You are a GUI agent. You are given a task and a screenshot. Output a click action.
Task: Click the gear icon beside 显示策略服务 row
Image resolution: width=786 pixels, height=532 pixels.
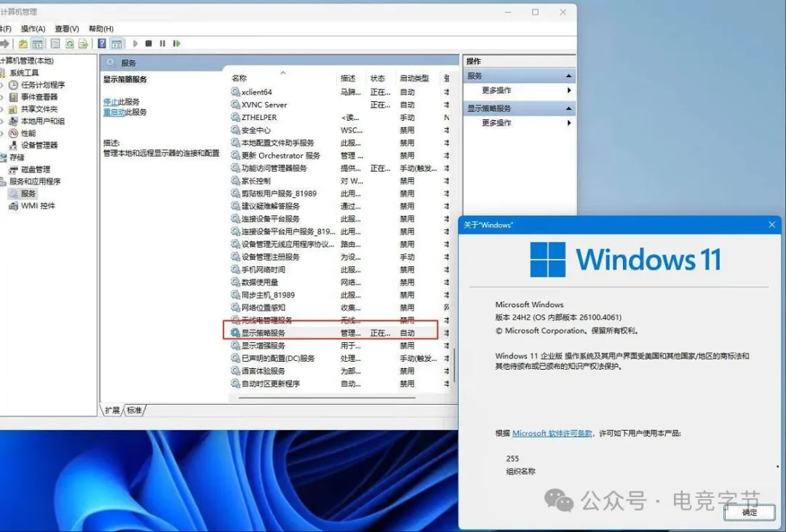pos(235,333)
